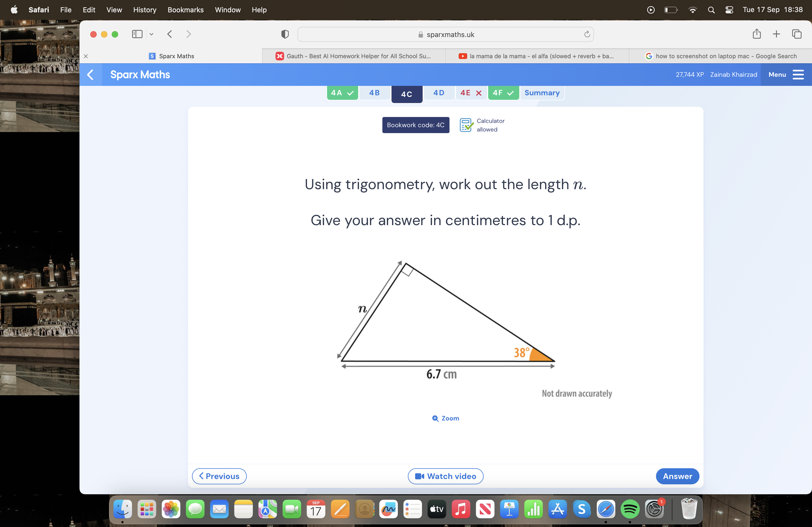This screenshot has width=812, height=527.
Task: Open the Apple menu
Action: click(14, 10)
